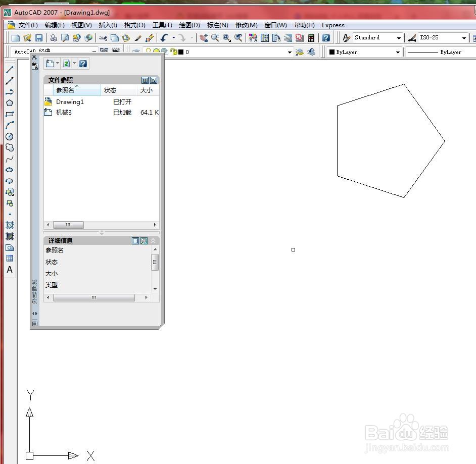Expand the Attach DWG dropdown arrow
Image resolution: width=476 pixels, height=464 pixels.
coord(58,63)
